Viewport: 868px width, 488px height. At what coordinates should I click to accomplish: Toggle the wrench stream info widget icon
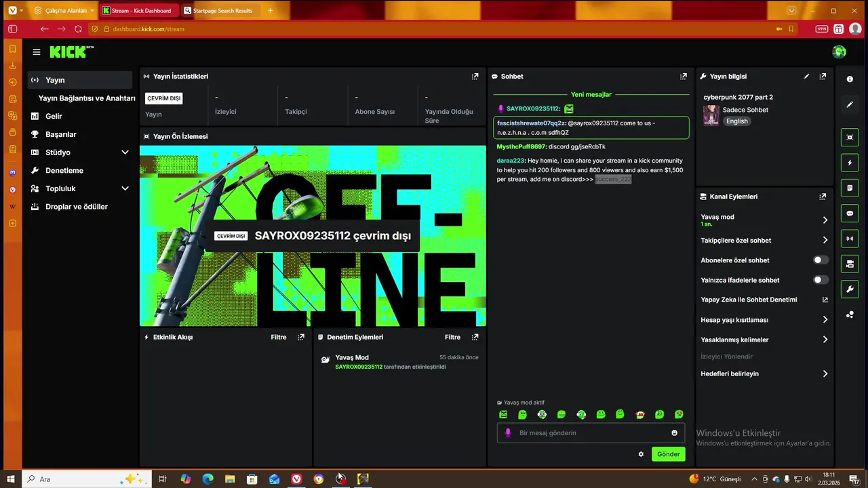click(x=850, y=289)
